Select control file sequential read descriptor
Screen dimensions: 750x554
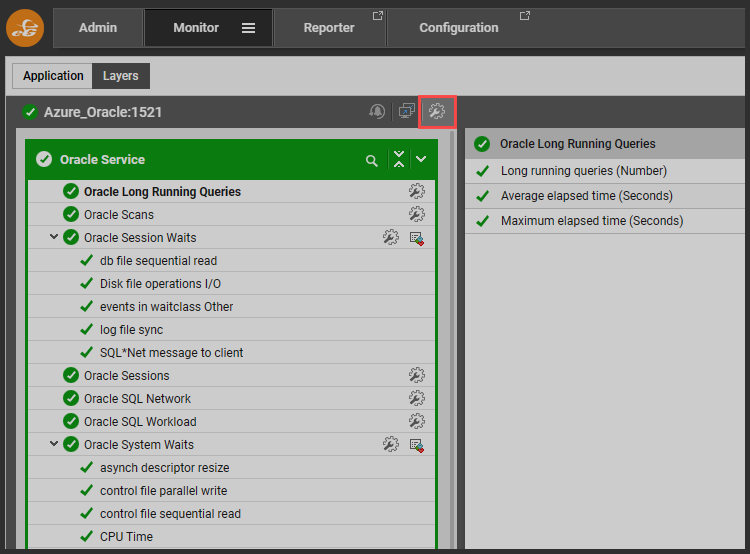point(170,514)
